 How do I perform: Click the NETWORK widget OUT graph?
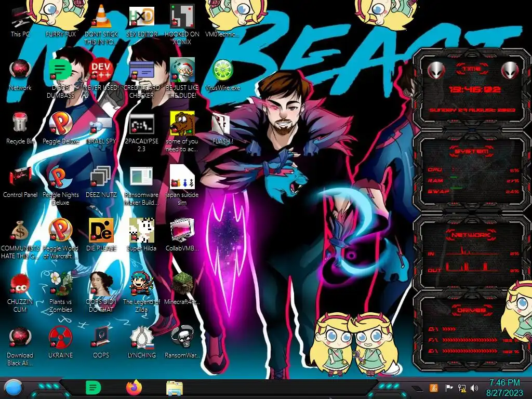472,267
